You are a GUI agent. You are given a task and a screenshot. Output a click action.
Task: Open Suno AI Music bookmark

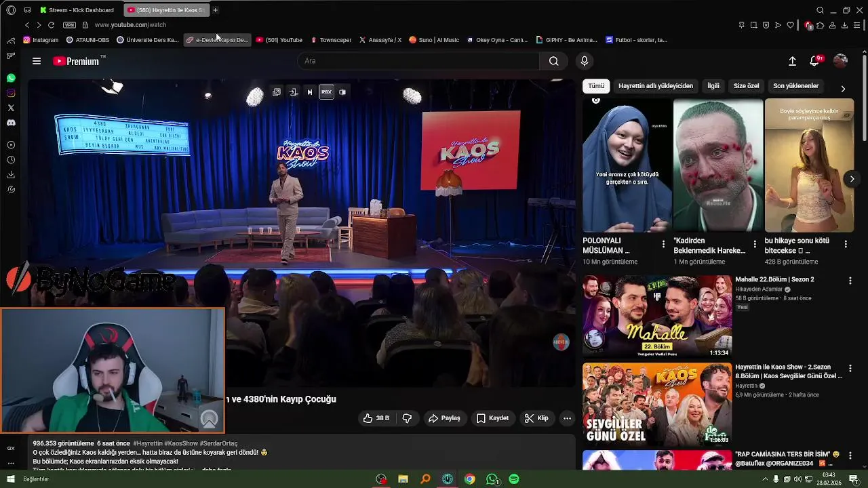pos(434,40)
